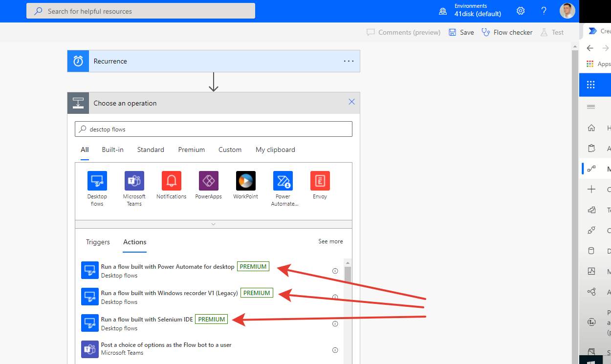Click the AI Builder icon in right sidebar
Viewport: 611px width, 364px height.
(x=591, y=292)
